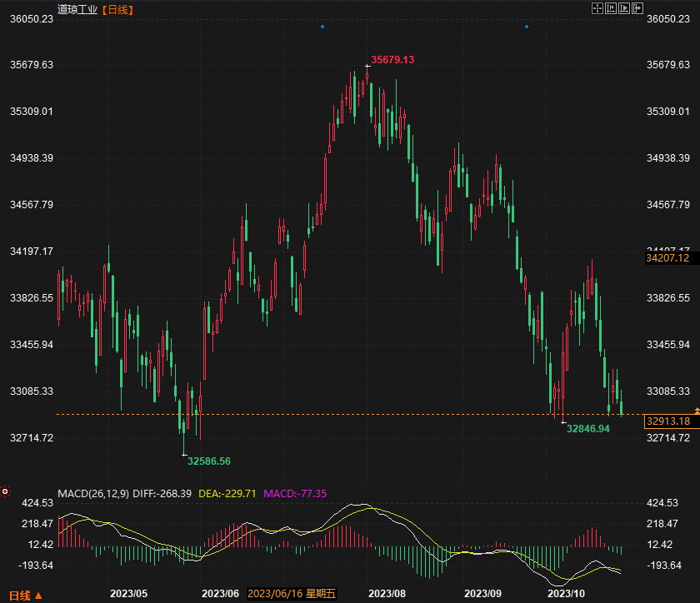Click the 32586.56 low price label

[x=209, y=461]
